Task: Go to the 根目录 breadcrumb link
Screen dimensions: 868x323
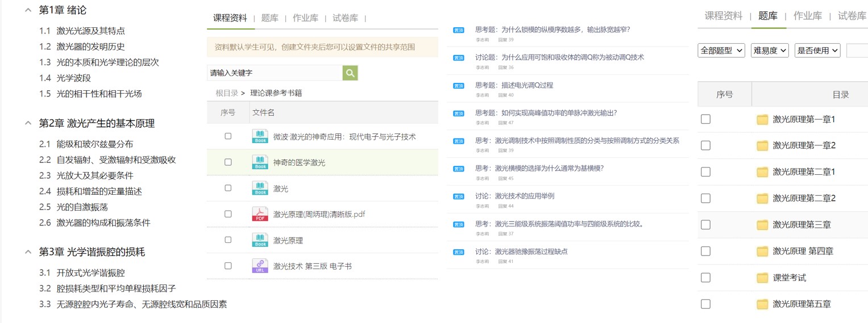Action: coord(227,93)
